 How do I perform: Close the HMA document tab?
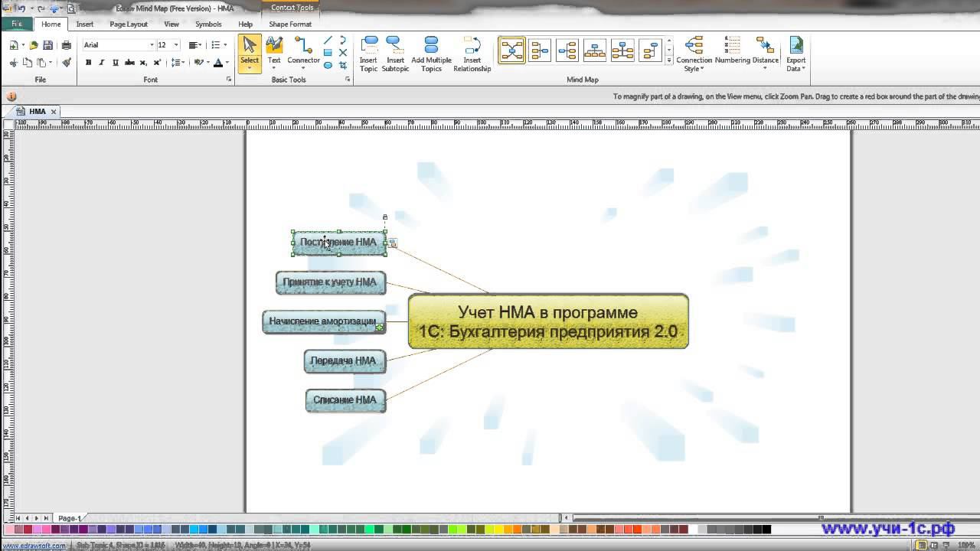tap(54, 112)
